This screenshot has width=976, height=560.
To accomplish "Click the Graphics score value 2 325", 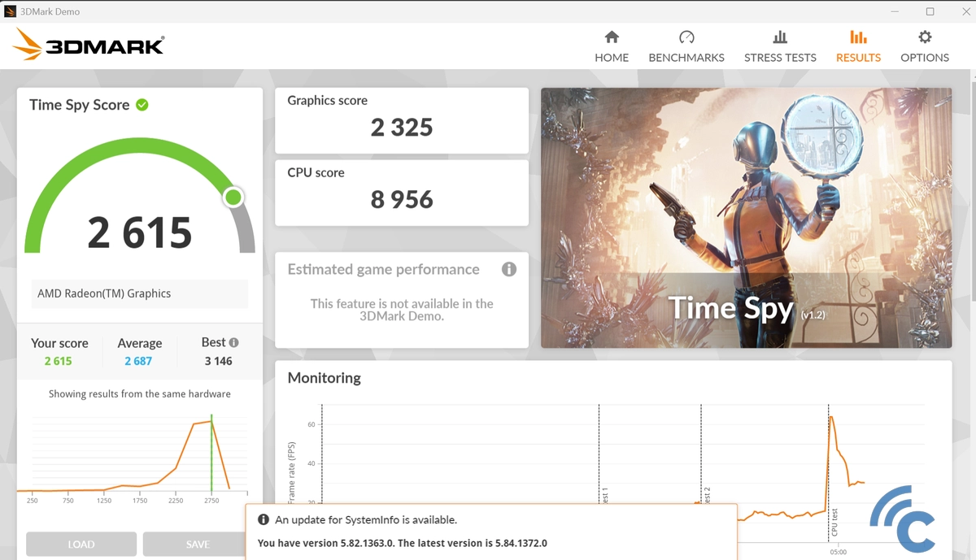I will tap(402, 128).
